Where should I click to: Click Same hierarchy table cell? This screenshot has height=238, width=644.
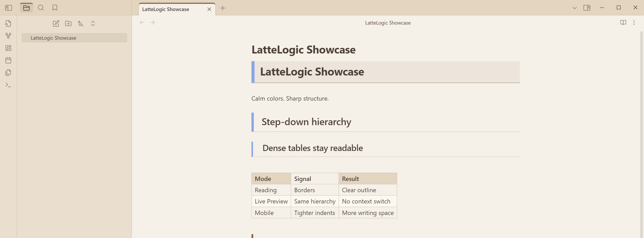pyautogui.click(x=315, y=201)
